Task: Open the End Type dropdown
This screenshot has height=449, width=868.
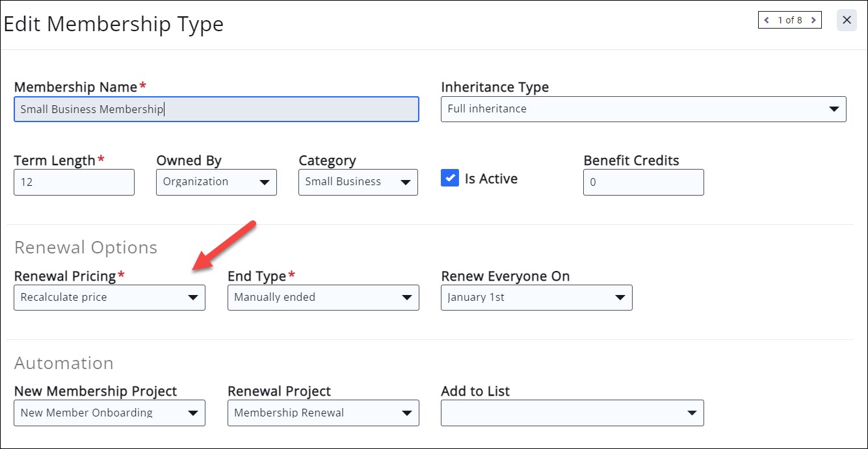Action: tap(323, 298)
